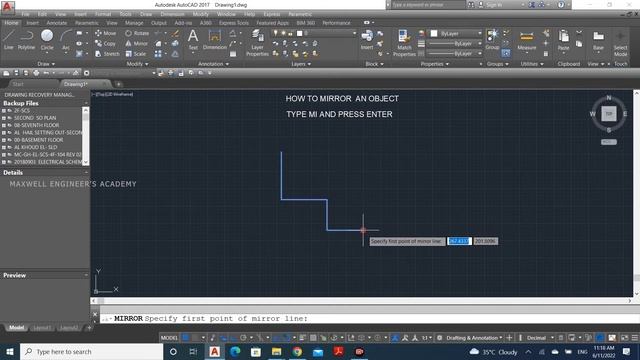The image size is (640, 360).
Task: Select the Polyline tool
Action: 26,40
